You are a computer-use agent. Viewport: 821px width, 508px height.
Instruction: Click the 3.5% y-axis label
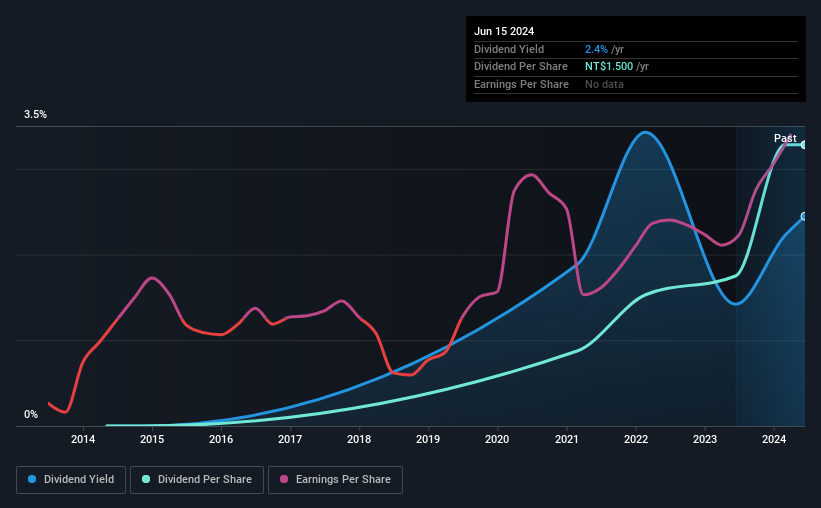click(x=35, y=115)
